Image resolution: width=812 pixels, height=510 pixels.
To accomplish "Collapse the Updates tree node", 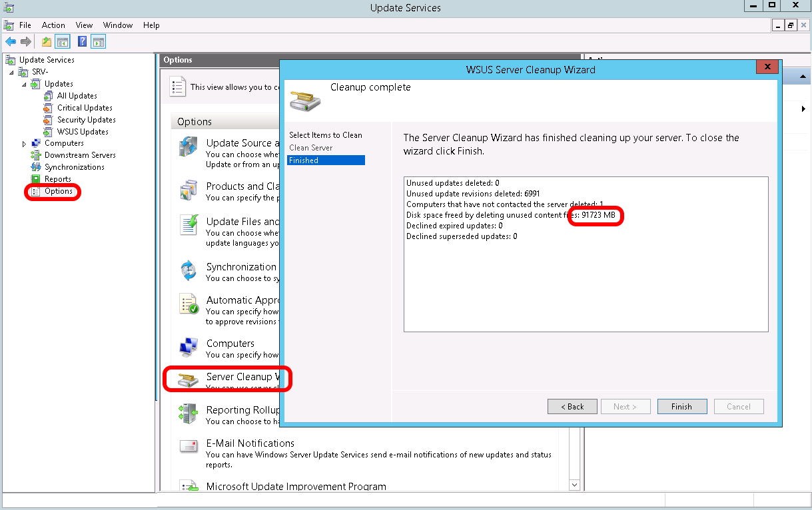I will click(24, 84).
